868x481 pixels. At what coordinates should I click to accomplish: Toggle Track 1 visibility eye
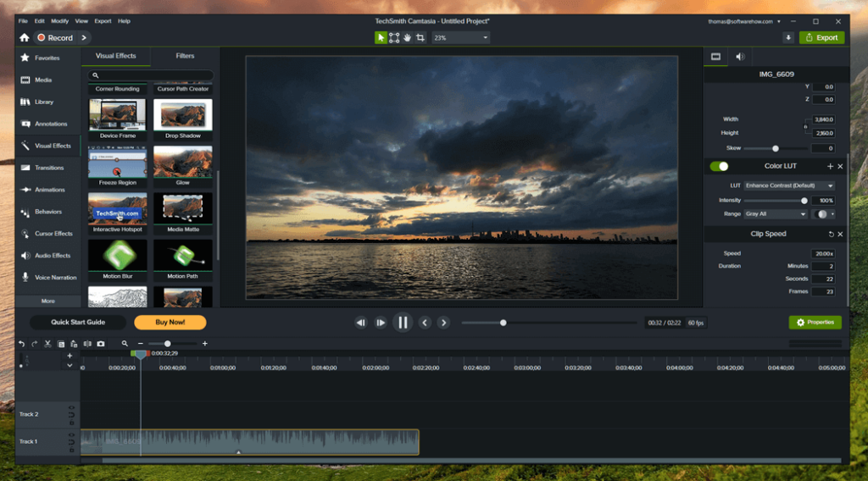(71, 435)
